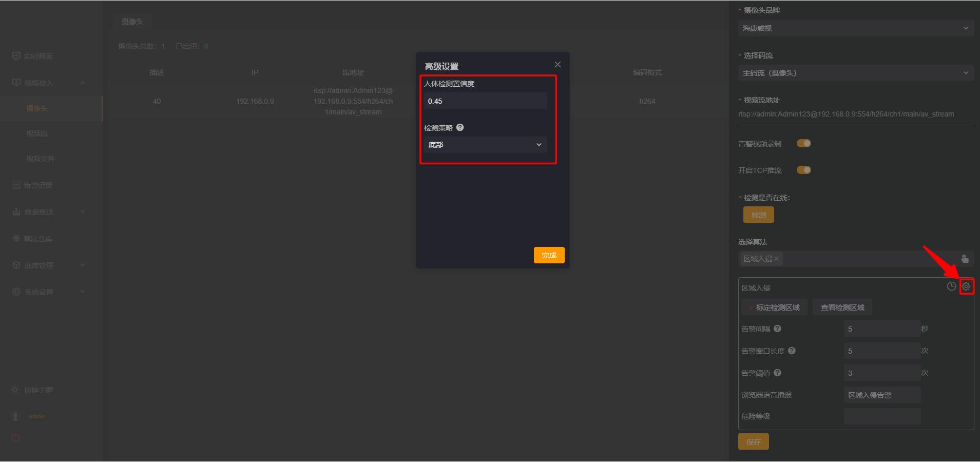Click the orange 完成 button
The width and height of the screenshot is (980, 462).
(x=549, y=255)
